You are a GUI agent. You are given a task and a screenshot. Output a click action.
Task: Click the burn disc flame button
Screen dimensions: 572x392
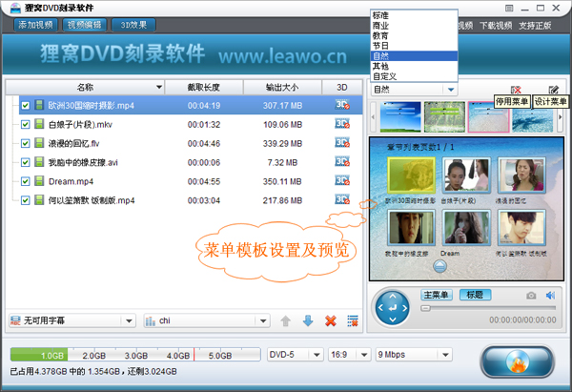518,361
